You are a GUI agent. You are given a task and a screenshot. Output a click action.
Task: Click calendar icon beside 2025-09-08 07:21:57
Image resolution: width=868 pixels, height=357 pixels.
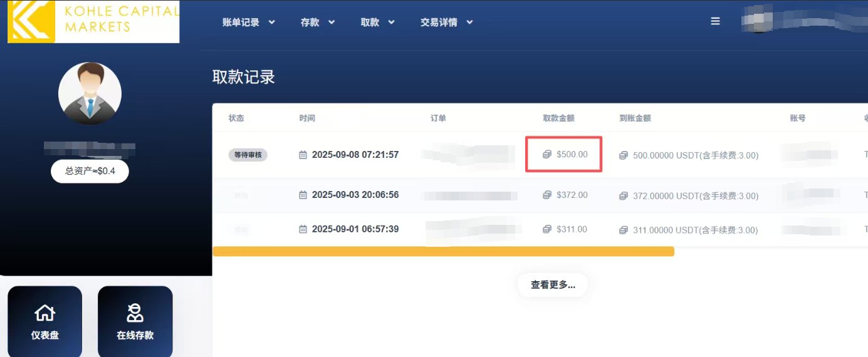(x=303, y=155)
